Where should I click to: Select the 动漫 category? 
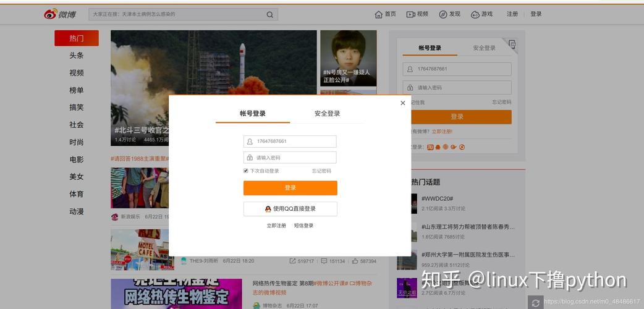pos(77,211)
